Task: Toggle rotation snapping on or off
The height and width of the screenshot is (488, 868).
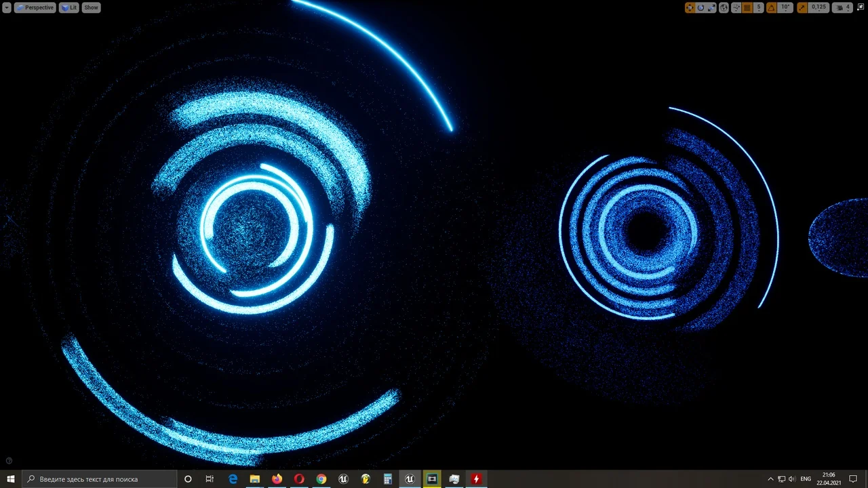Action: 771,7
